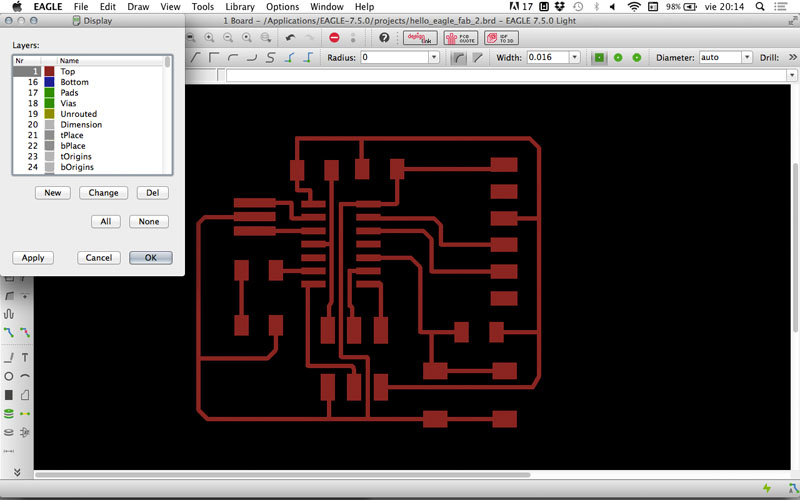Select the Hole tool

(x=9, y=433)
